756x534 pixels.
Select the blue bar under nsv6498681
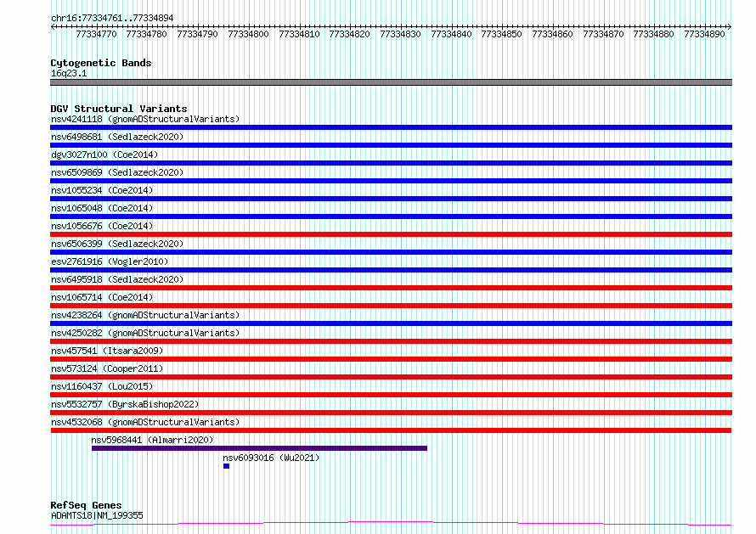(x=391, y=145)
